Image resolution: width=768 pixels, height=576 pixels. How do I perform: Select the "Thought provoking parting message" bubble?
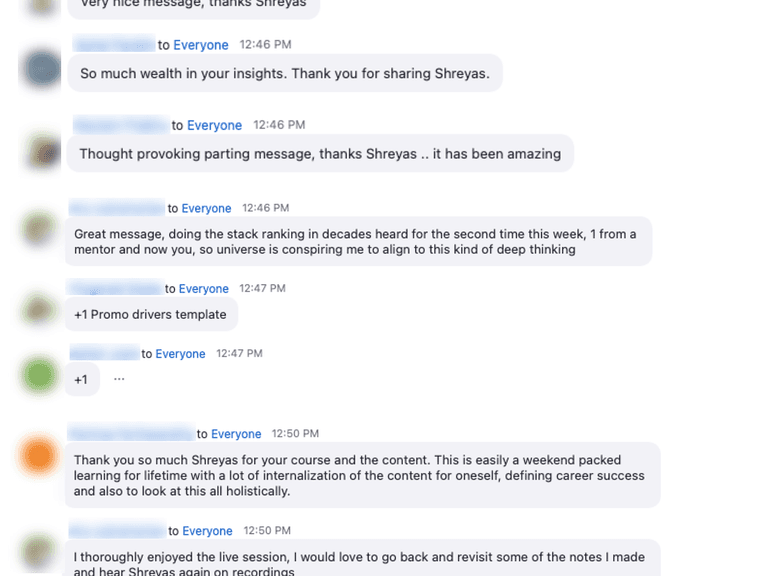320,154
